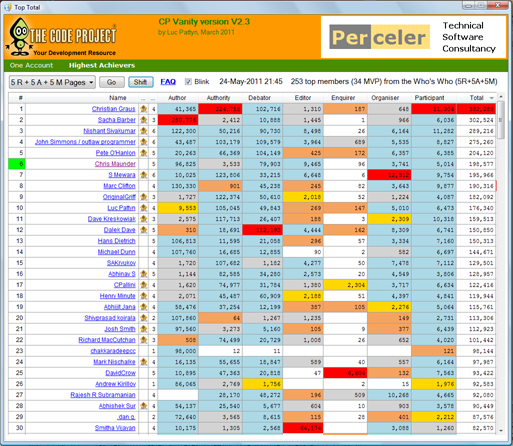The width and height of the screenshot is (513, 446).
Task: Click MVP badge icon in Christian Graus row
Action: pos(144,109)
